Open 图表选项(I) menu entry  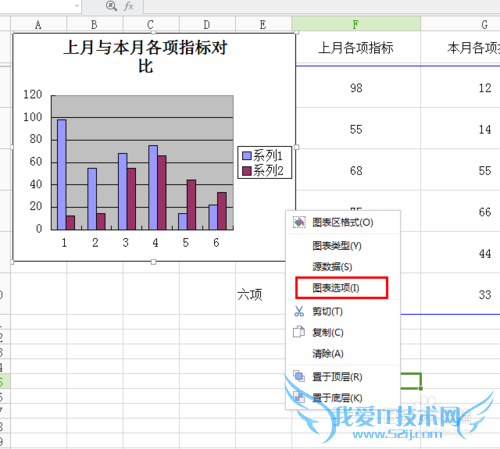tap(342, 288)
